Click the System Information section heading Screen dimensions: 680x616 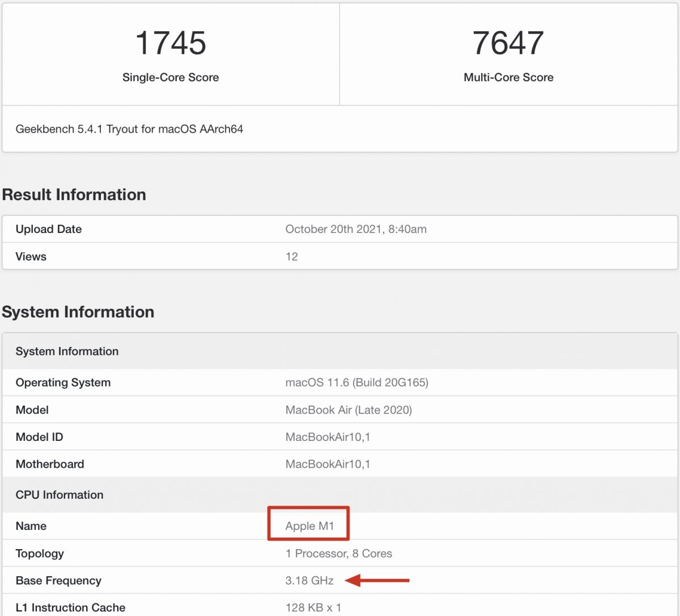(78, 312)
